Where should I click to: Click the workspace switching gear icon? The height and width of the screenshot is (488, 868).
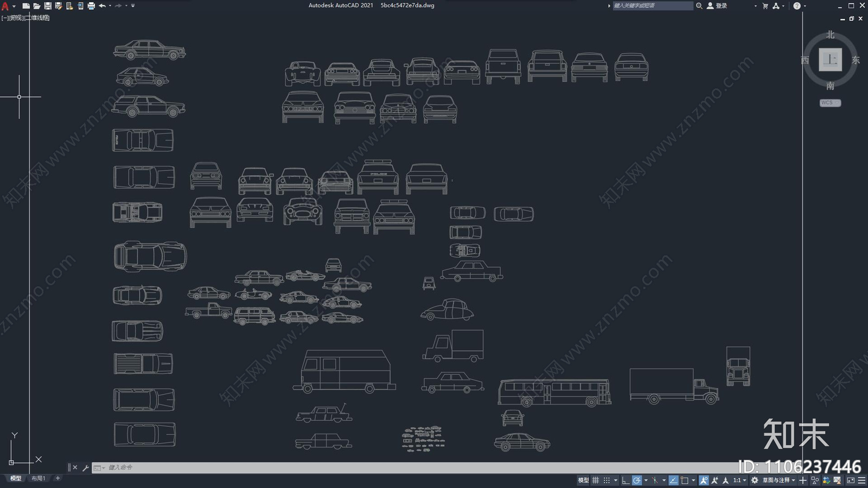[x=755, y=480]
